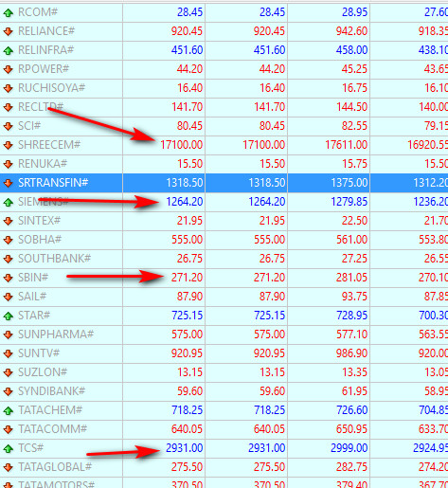Click the red down arrow beside TATAGLOBAL#
The width and height of the screenshot is (448, 488).
point(9,467)
